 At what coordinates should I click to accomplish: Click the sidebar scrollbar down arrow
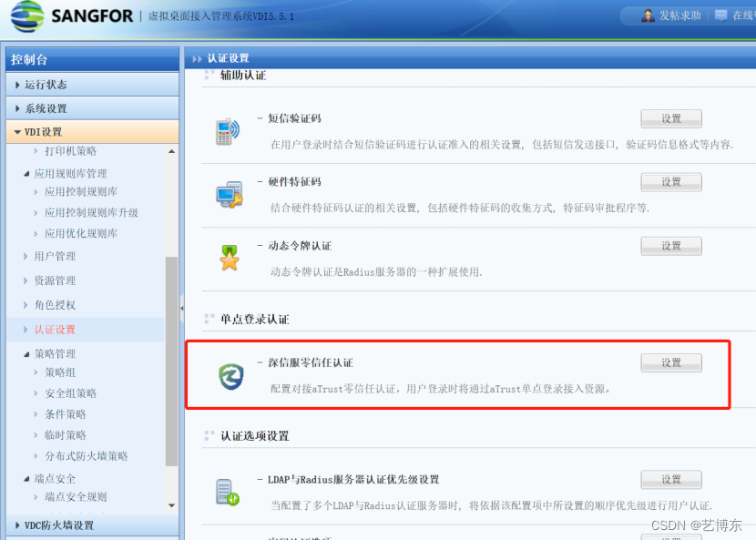pos(171,505)
